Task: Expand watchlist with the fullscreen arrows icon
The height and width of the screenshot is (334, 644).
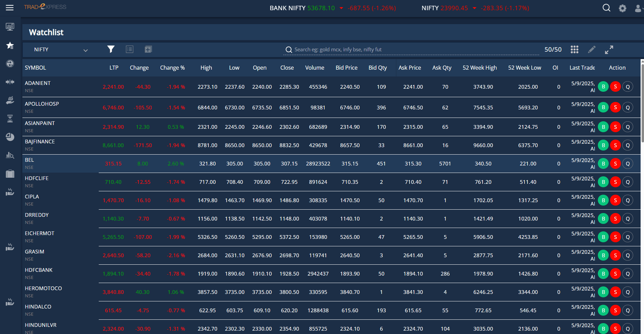Action: coord(609,50)
